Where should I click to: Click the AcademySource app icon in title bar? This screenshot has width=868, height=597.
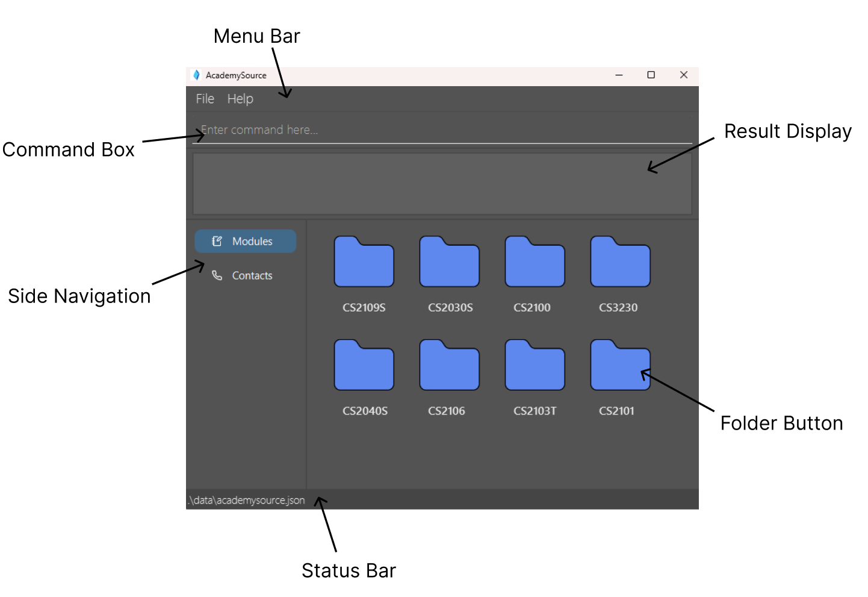pos(197,75)
